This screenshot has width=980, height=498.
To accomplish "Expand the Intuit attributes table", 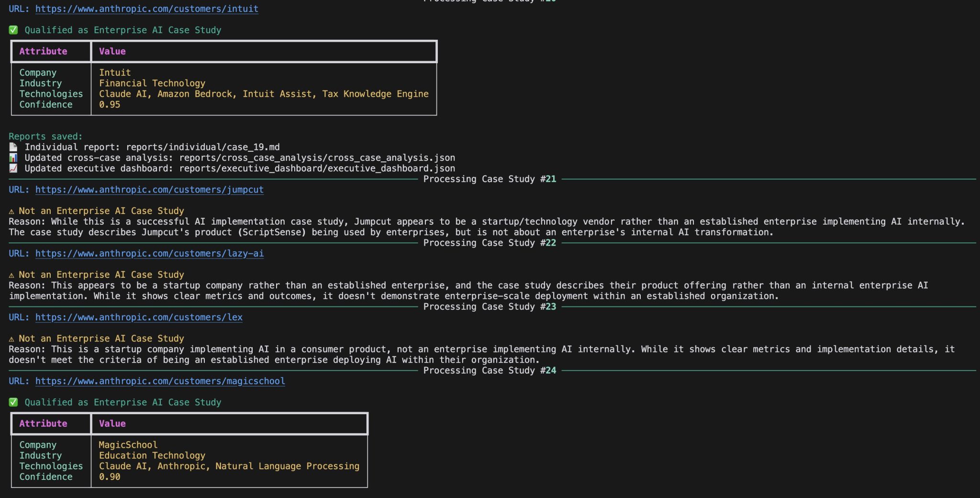I will 223,78.
